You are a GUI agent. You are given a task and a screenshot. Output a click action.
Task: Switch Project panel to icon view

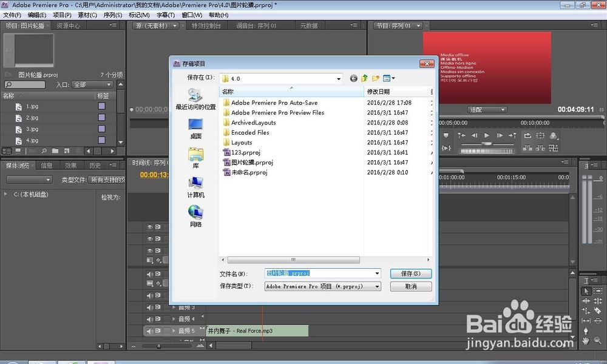point(18,151)
